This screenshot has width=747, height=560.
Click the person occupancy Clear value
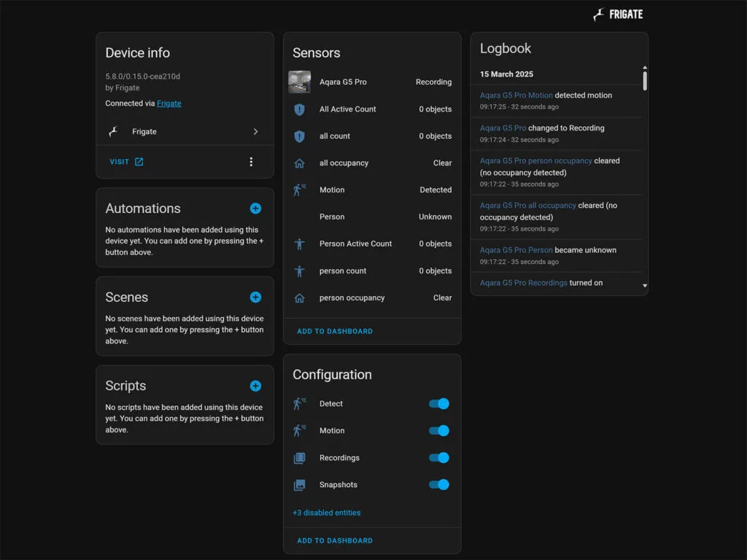442,297
